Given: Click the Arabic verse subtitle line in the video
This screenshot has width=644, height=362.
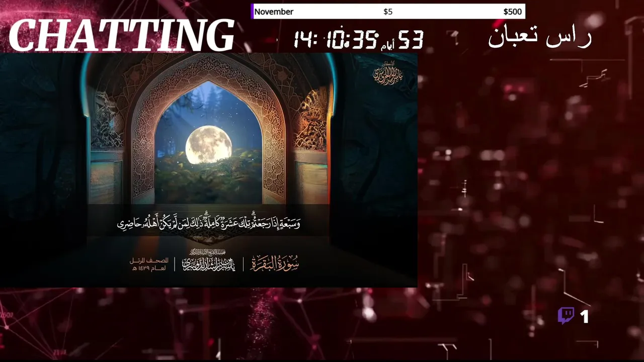Looking at the screenshot, I should 209,223.
